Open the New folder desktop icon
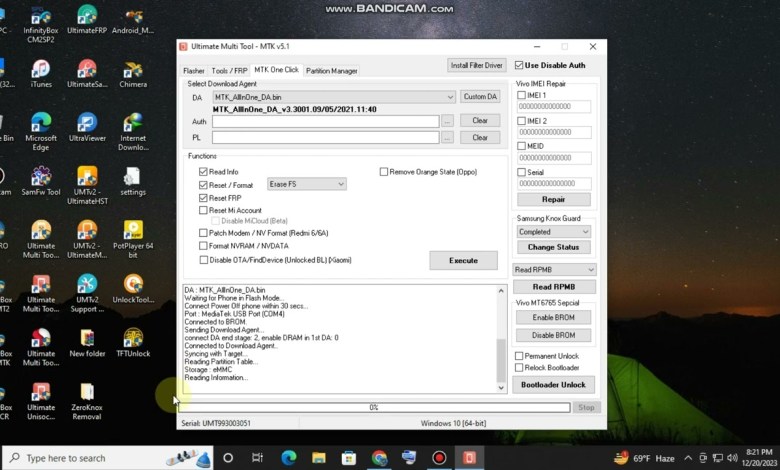Viewport: 780px width, 470px height. (x=87, y=342)
